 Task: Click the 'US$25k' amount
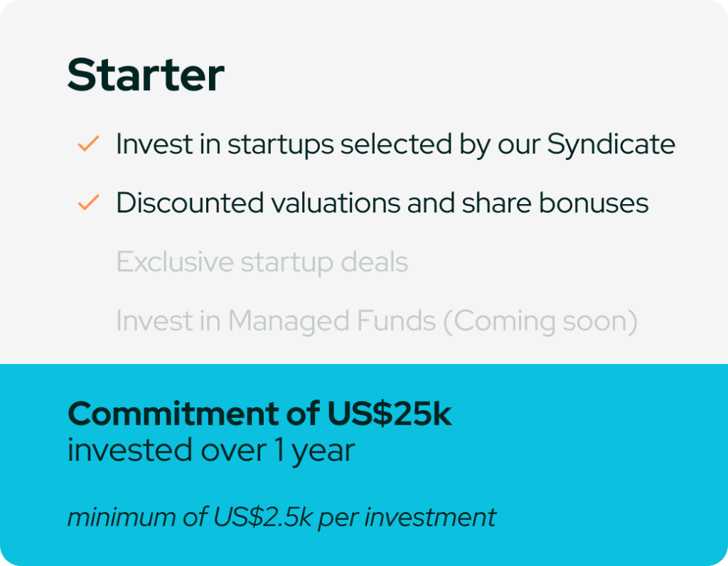click(x=389, y=413)
